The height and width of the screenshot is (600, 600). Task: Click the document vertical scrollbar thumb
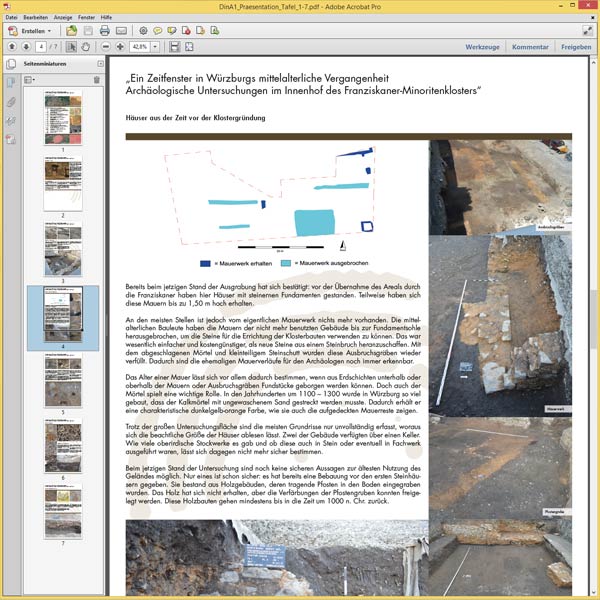point(593,319)
